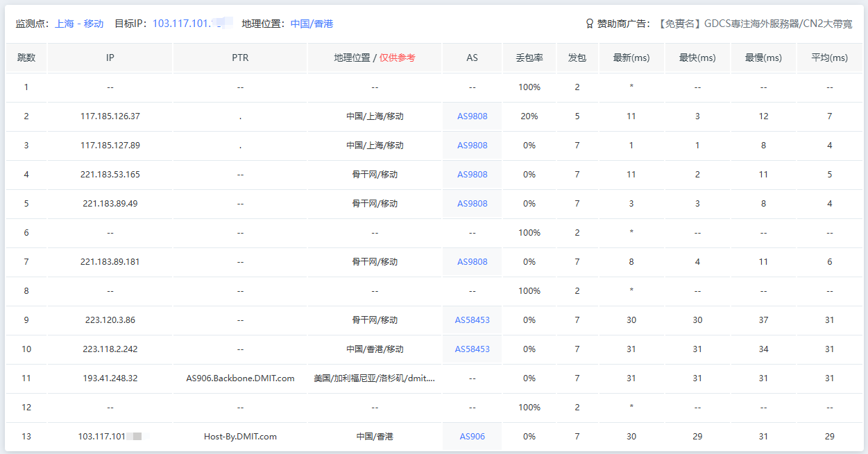868x454 pixels.
Task: Select IP address 223.118.2.242
Action: (x=110, y=349)
